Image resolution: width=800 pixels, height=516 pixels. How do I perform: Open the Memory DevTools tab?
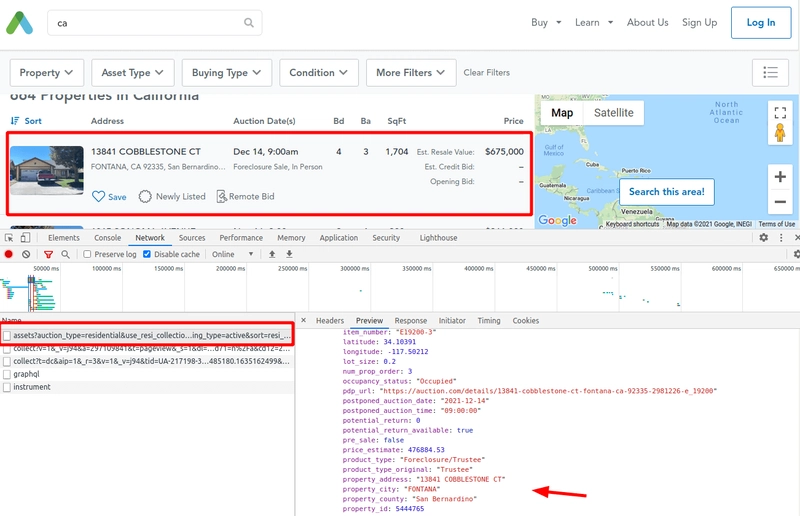(x=291, y=238)
